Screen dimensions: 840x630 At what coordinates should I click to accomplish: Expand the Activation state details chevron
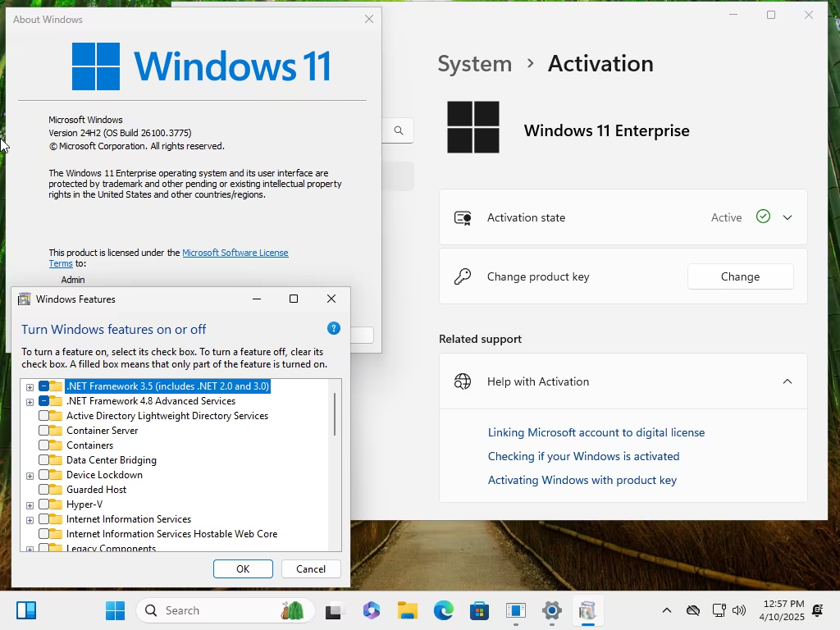(787, 217)
